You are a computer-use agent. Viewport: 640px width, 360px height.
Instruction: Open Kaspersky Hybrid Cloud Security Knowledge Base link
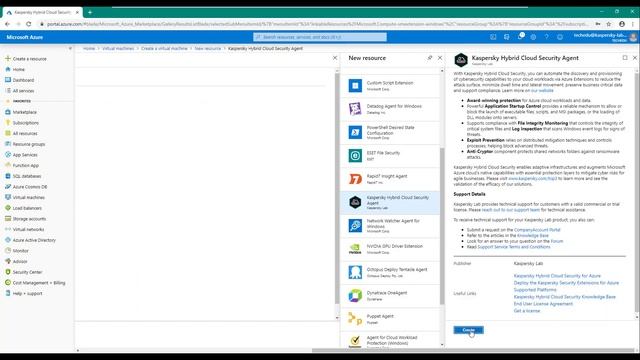point(564,297)
